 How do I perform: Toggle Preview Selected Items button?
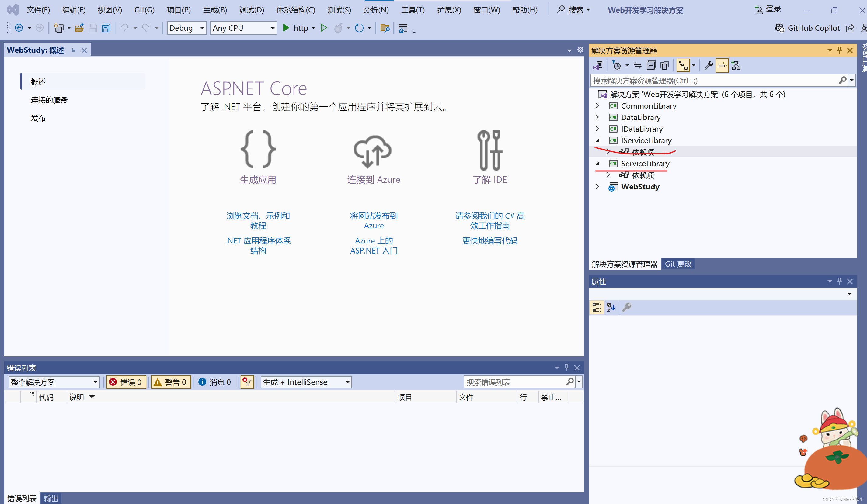[x=722, y=65]
